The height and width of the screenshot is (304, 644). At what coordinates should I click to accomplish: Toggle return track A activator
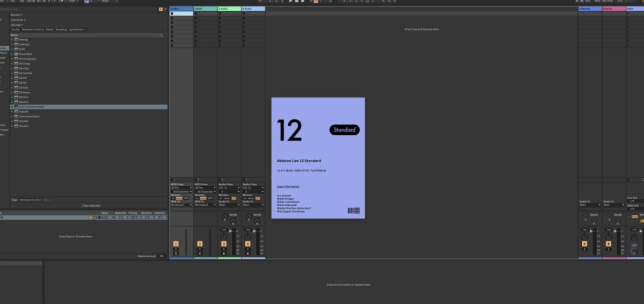[x=584, y=244]
